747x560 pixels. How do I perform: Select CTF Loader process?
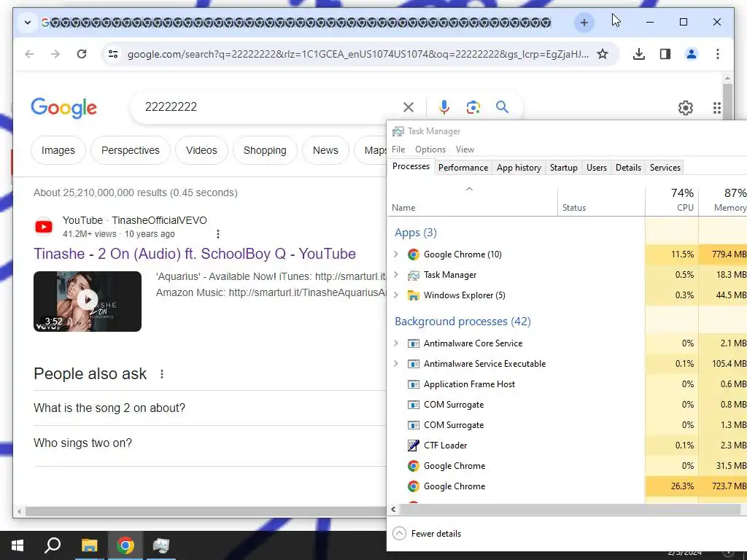click(567, 446)
